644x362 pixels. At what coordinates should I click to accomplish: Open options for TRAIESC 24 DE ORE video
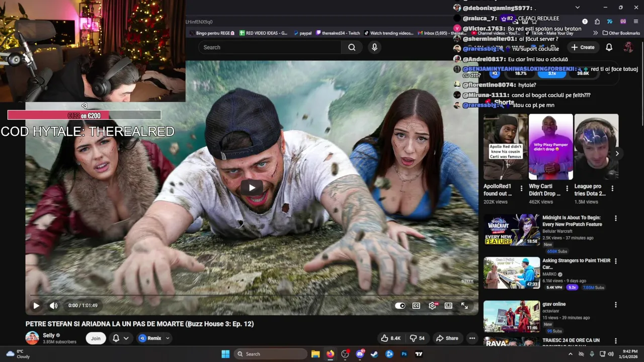pyautogui.click(x=615, y=340)
